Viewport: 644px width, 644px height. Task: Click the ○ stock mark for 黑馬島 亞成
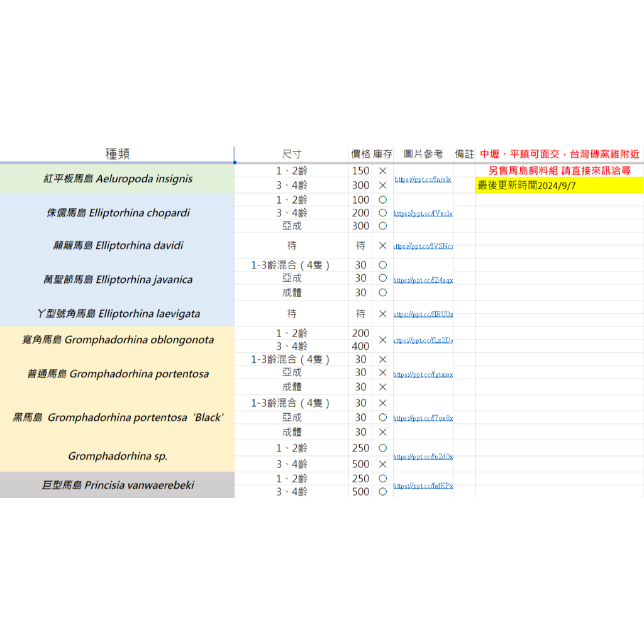[x=382, y=418]
